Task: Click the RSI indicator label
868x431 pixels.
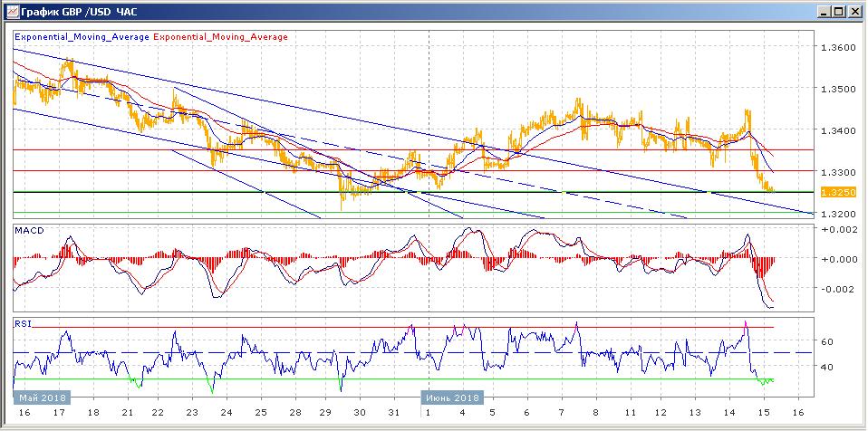Action: pos(22,323)
